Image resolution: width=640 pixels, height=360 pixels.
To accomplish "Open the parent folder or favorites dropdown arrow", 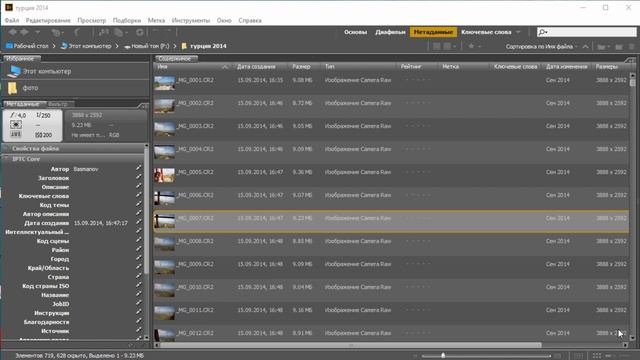I will (x=37, y=32).
